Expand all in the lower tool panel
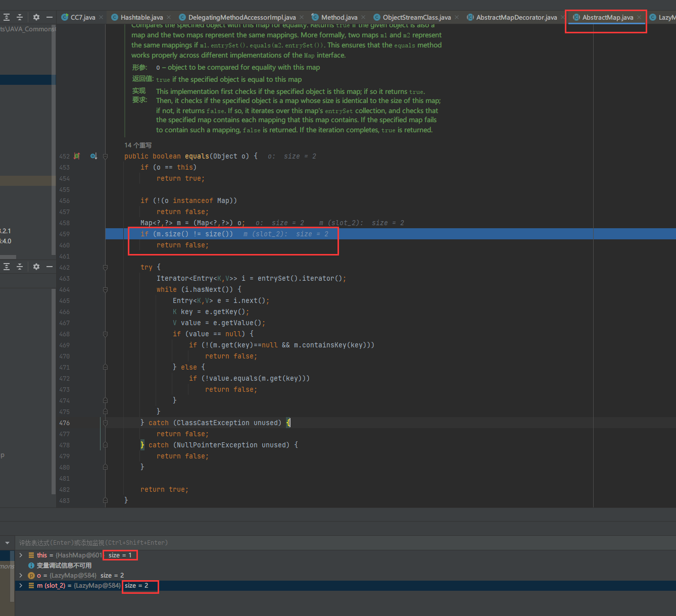Screen dimensions: 676x616 [6, 267]
